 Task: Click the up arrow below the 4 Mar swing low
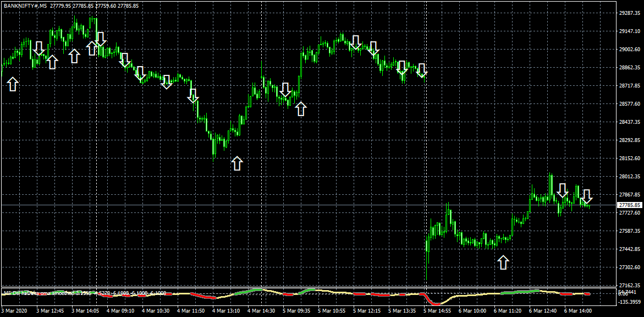point(237,163)
